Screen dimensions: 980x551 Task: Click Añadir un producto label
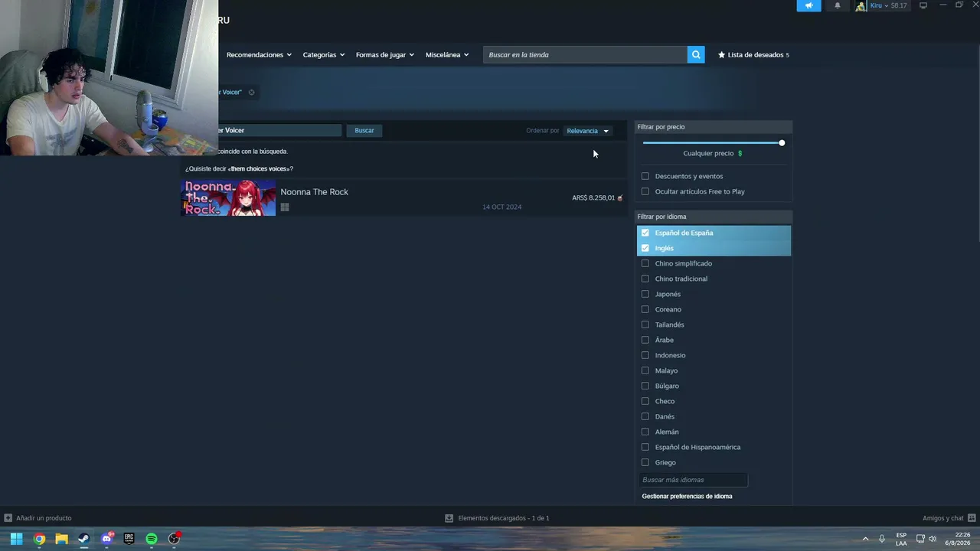click(x=44, y=518)
